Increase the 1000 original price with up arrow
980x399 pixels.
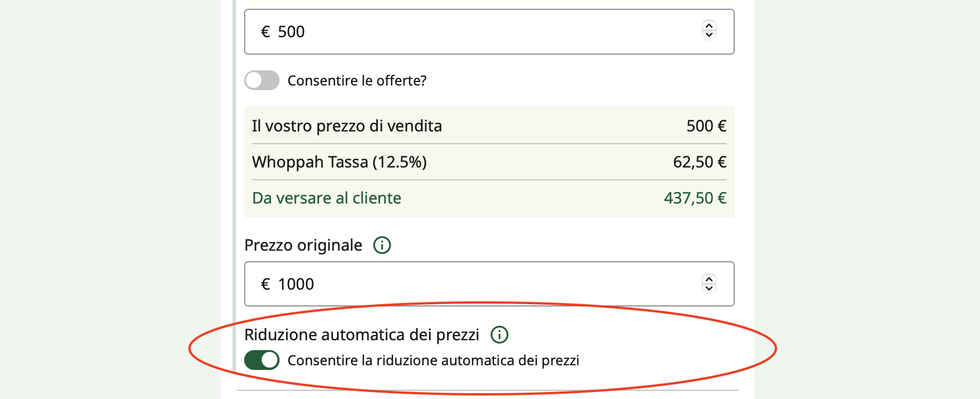tap(709, 279)
